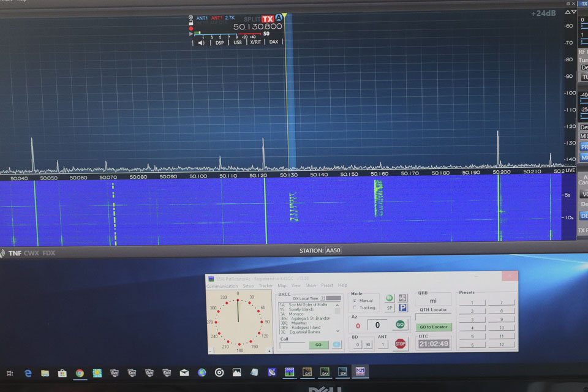Click the slice lock icon
This screenshot has width=588, height=392.
point(191,23)
